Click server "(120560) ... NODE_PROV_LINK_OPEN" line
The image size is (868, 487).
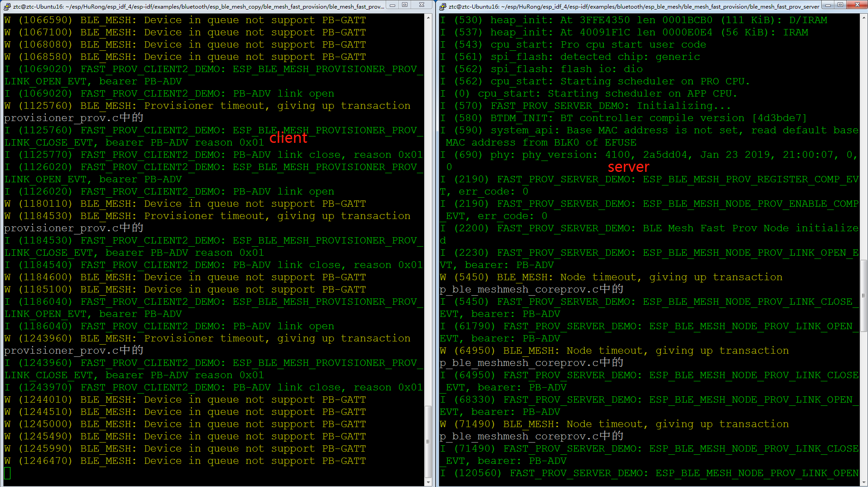click(649, 473)
